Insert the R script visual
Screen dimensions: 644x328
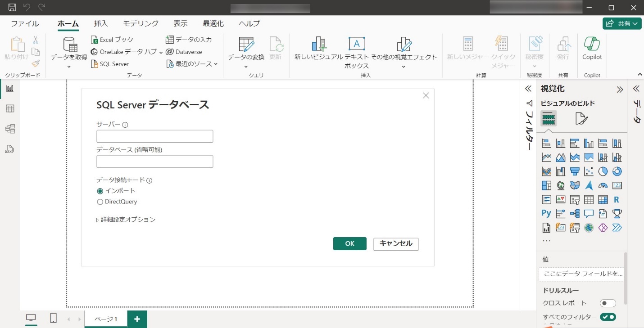pyautogui.click(x=617, y=199)
